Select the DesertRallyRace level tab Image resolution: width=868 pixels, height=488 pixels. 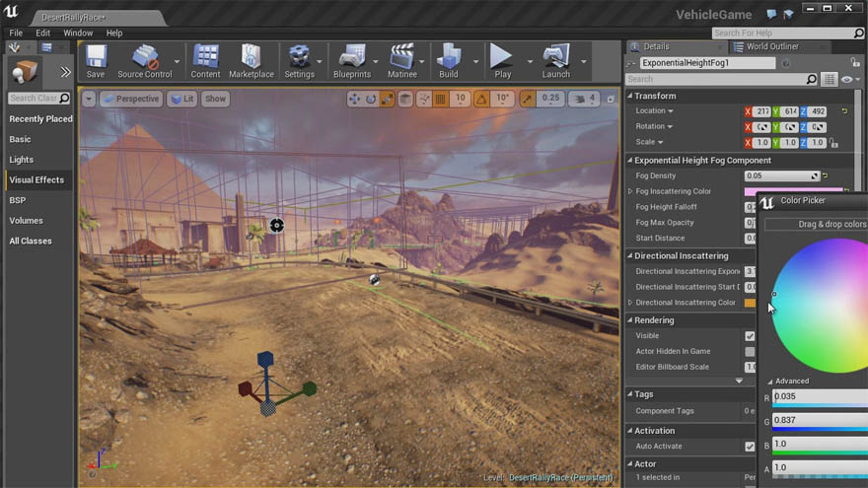click(x=97, y=18)
